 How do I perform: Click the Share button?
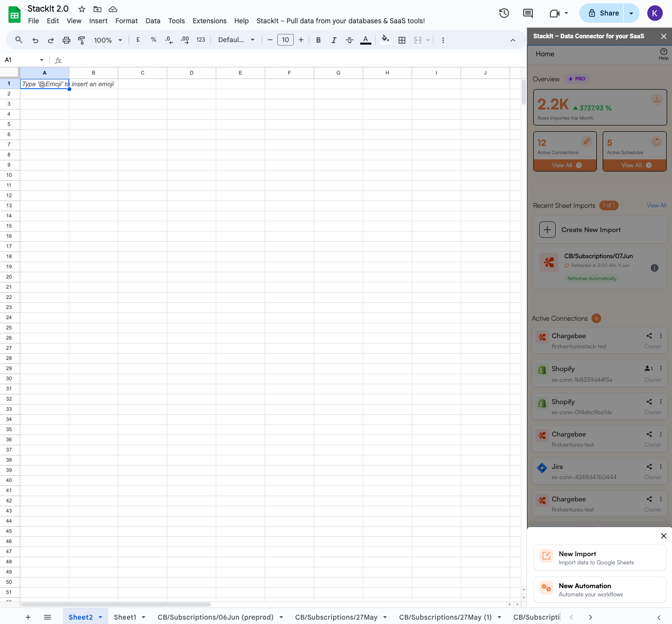click(x=604, y=14)
